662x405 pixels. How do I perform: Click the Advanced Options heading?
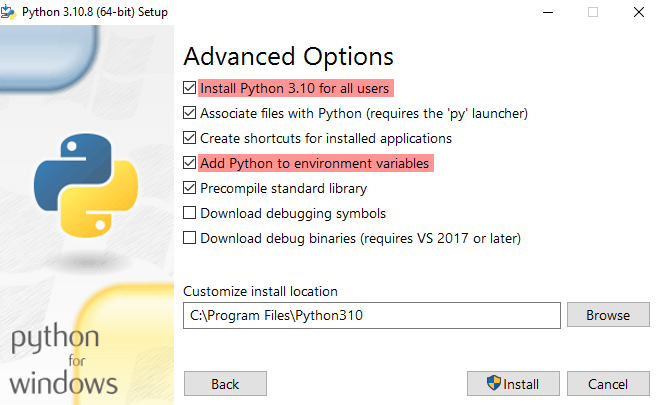(x=288, y=56)
